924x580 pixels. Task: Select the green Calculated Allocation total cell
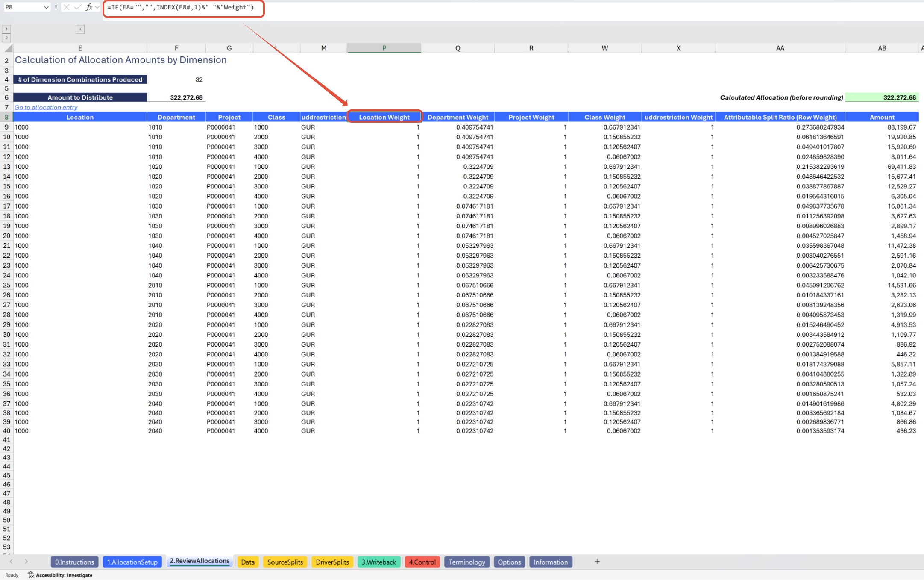coord(882,97)
